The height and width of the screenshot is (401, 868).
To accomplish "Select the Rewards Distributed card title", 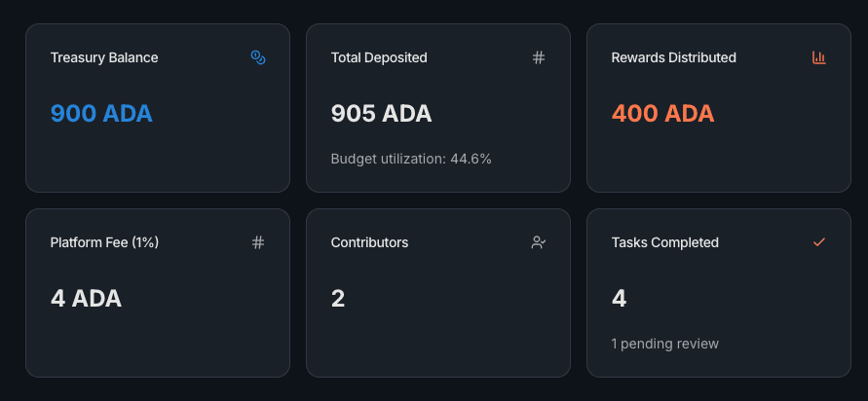I will 673,57.
